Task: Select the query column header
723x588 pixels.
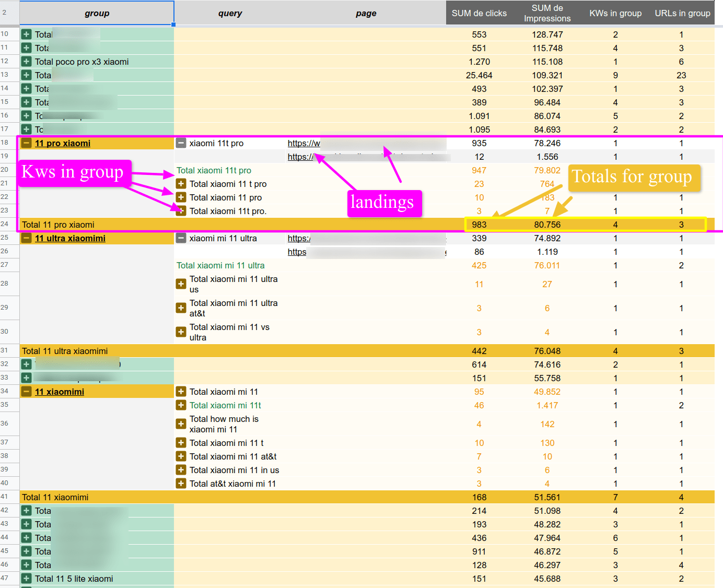Action: coord(230,13)
